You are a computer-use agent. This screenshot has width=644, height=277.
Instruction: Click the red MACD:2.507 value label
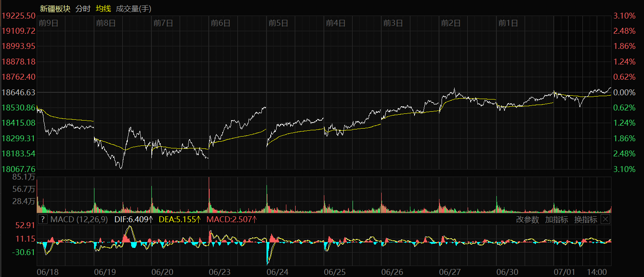coord(232,219)
